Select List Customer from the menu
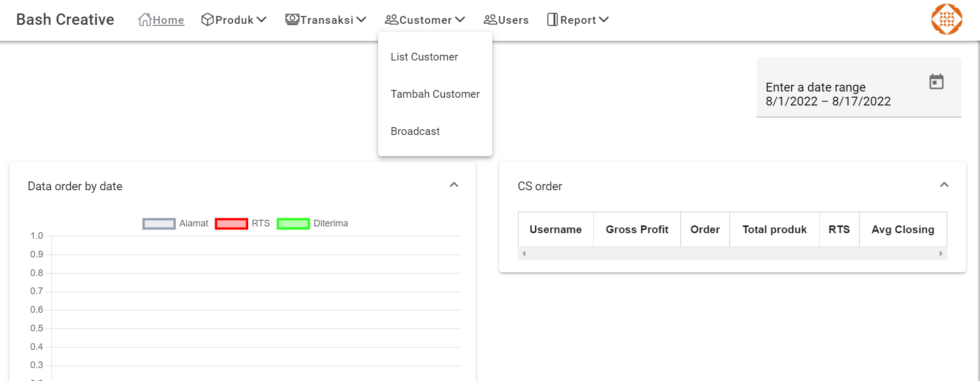Viewport: 980px width, 381px height. pyautogui.click(x=424, y=57)
